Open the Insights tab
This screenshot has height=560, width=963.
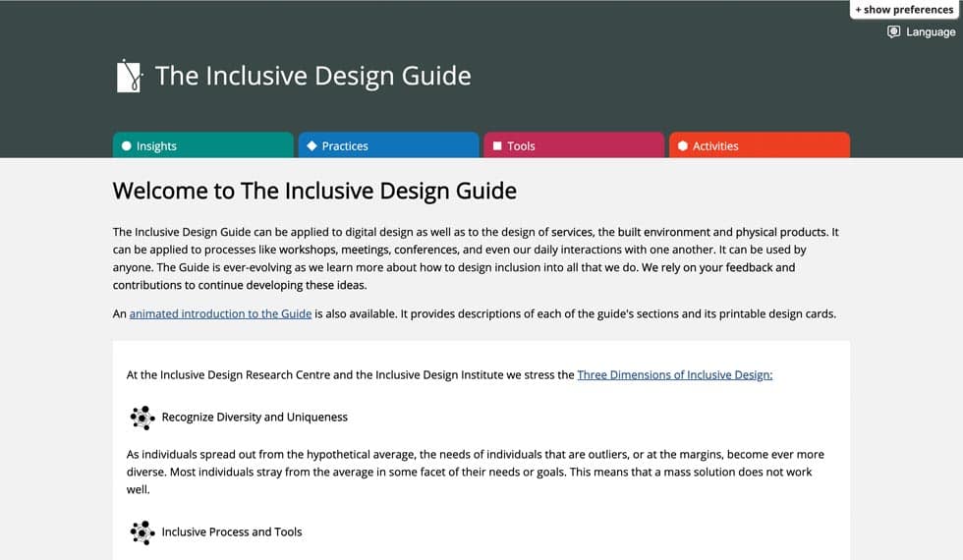pyautogui.click(x=203, y=145)
